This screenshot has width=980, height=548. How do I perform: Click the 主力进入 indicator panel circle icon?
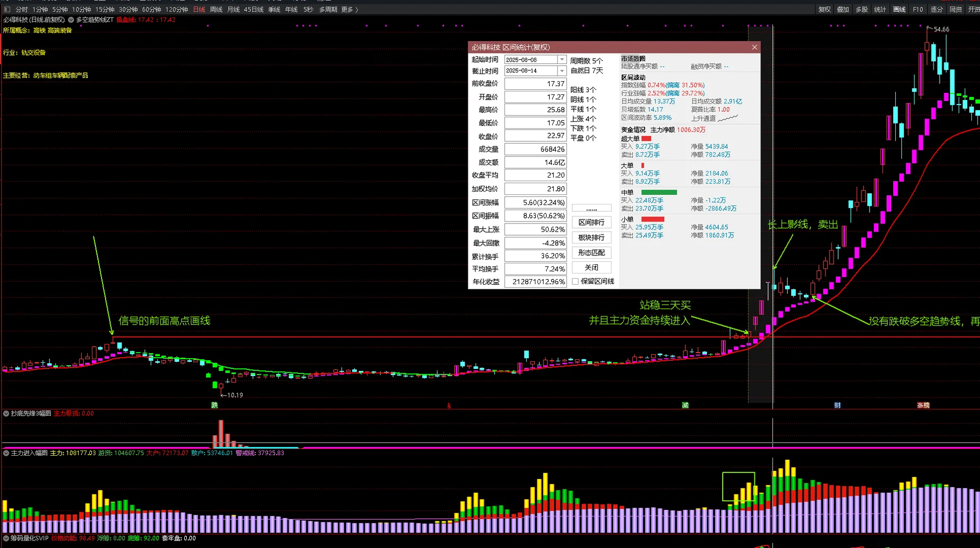tap(6, 453)
